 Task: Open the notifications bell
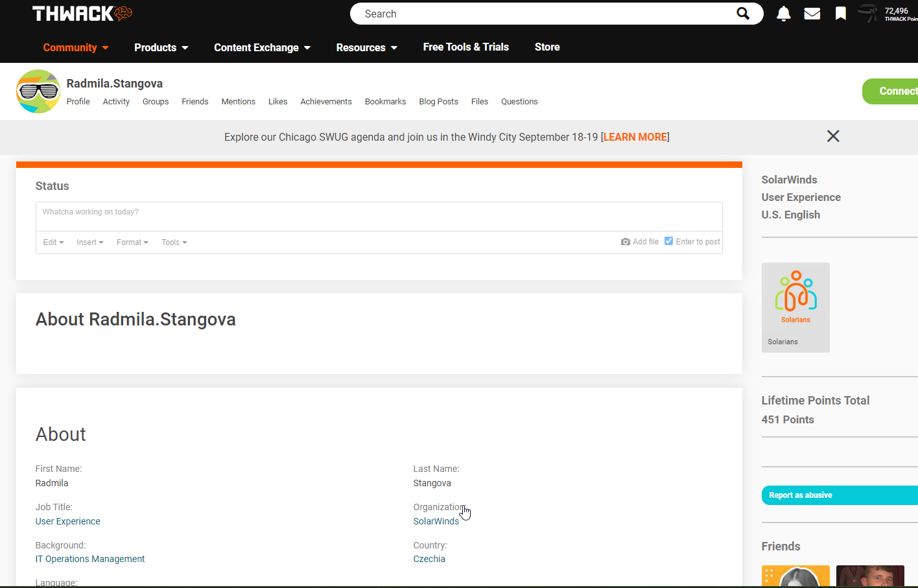pos(784,14)
